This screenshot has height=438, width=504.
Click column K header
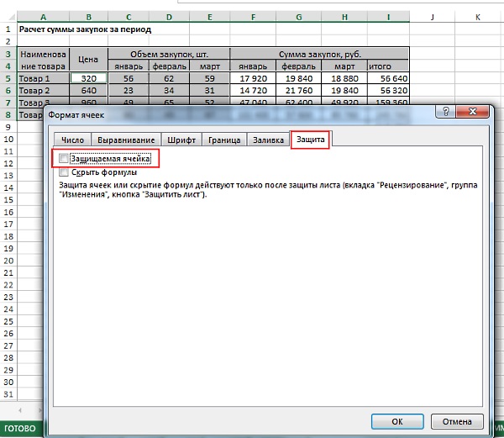(477, 16)
